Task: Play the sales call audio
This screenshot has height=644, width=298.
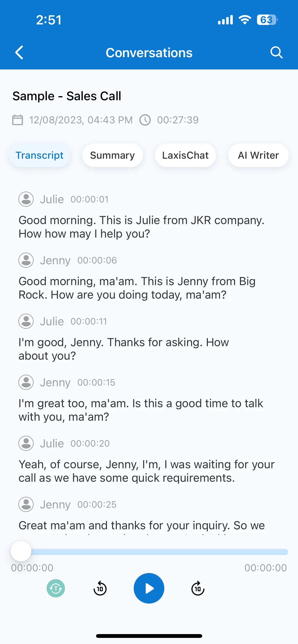Action: (149, 588)
